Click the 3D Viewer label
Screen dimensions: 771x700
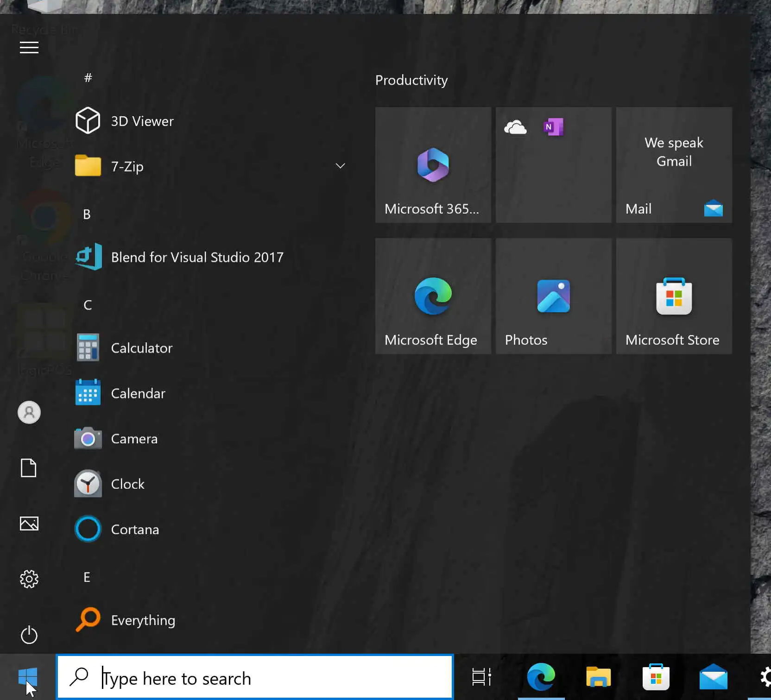(x=142, y=121)
